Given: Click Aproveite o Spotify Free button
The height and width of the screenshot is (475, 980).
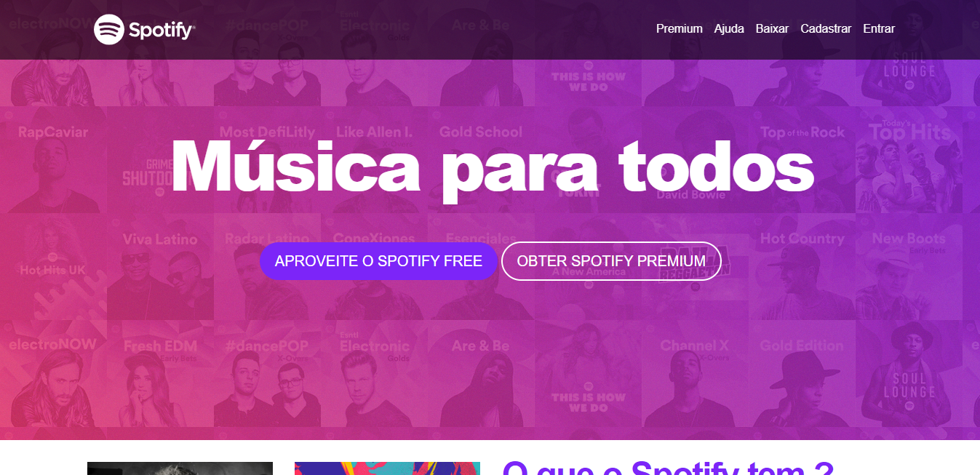Looking at the screenshot, I should [378, 261].
